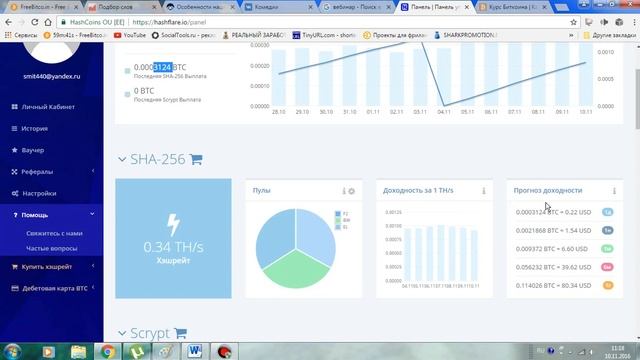The height and width of the screenshot is (360, 640).
Task: Open the SHARKPROMOTION bookmark
Action: (464, 35)
